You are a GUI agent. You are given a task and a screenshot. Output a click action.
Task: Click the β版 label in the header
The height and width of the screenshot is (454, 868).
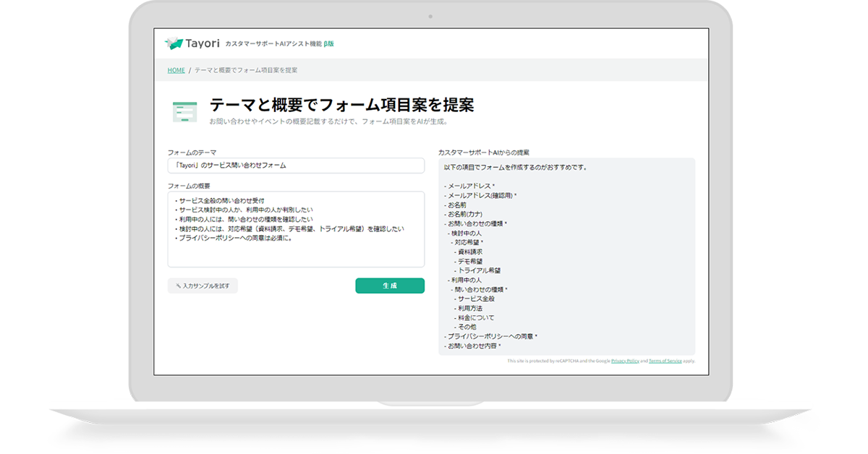[x=329, y=44]
